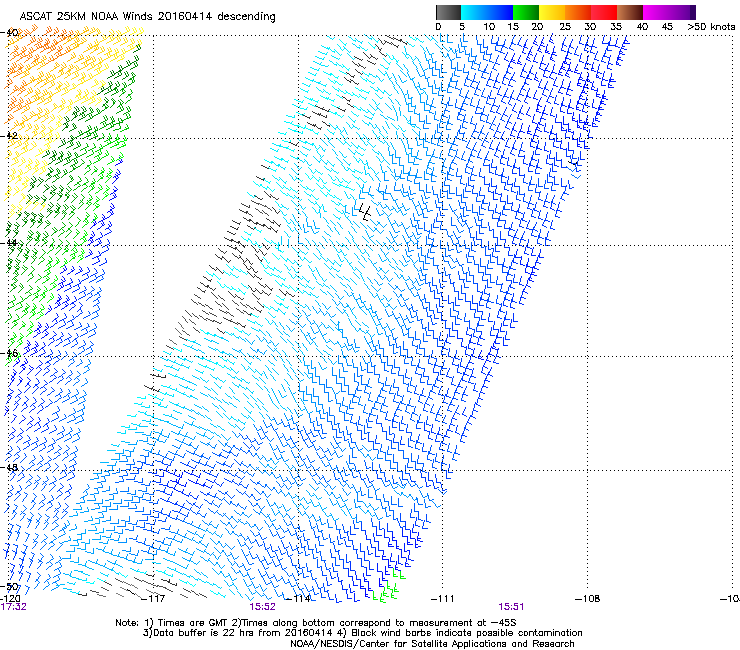Click the isolated black wind barbs near map center

365,211
